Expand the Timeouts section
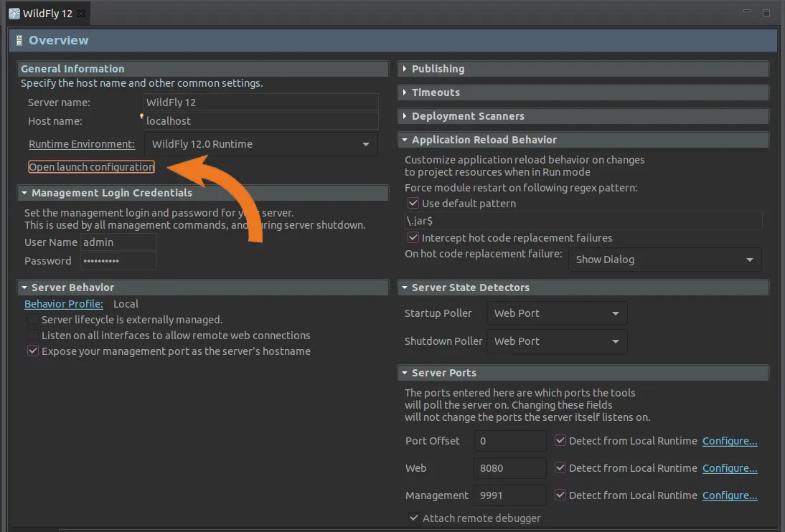This screenshot has width=785, height=532. click(x=405, y=92)
